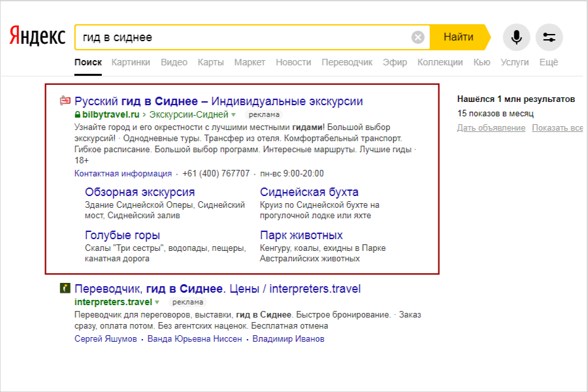The image size is (588, 392).
Task: Clear the search query with the X icon
Action: pos(417,37)
